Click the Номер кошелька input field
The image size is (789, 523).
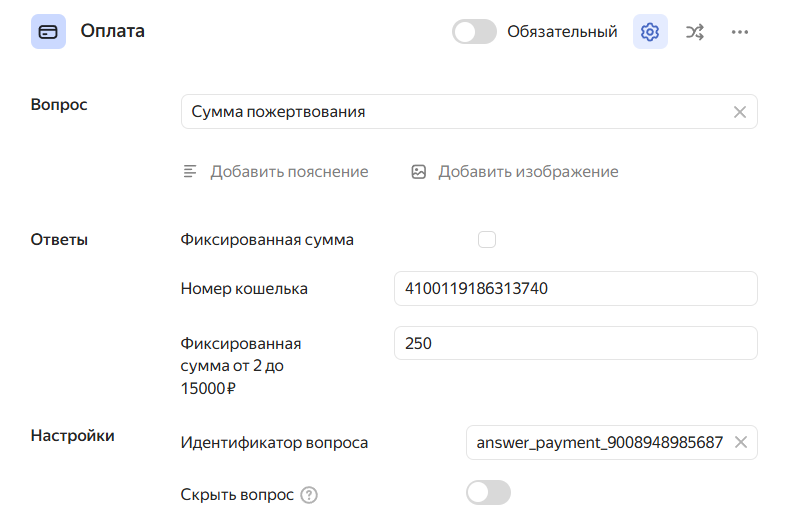click(x=575, y=289)
